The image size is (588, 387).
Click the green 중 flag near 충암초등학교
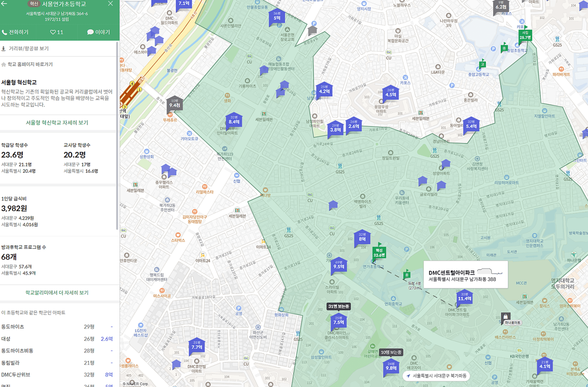[x=504, y=48]
